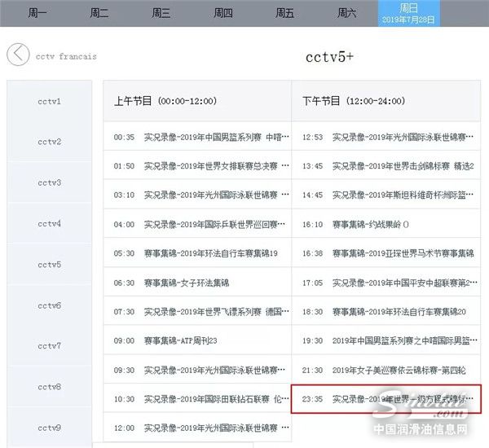Select the 21:30 女子美巡赛 program row
Screen dimensions: 489x448
386,370
